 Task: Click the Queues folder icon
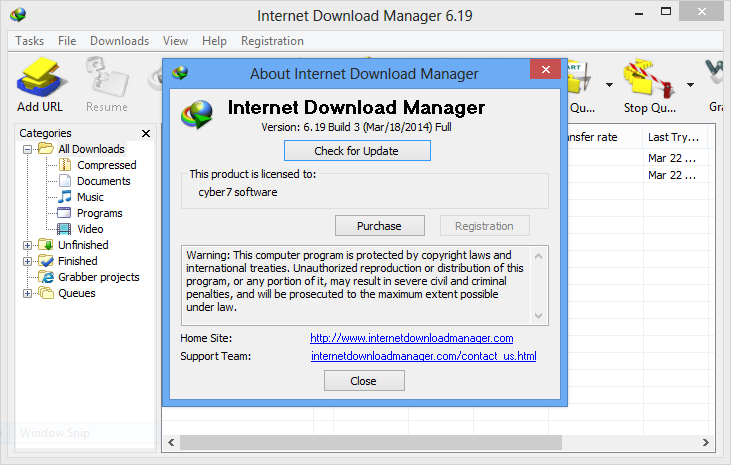(x=46, y=293)
